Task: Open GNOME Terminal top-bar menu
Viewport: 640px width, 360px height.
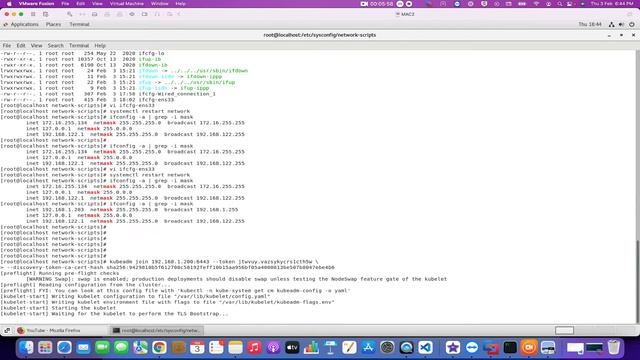Action: 79,24
